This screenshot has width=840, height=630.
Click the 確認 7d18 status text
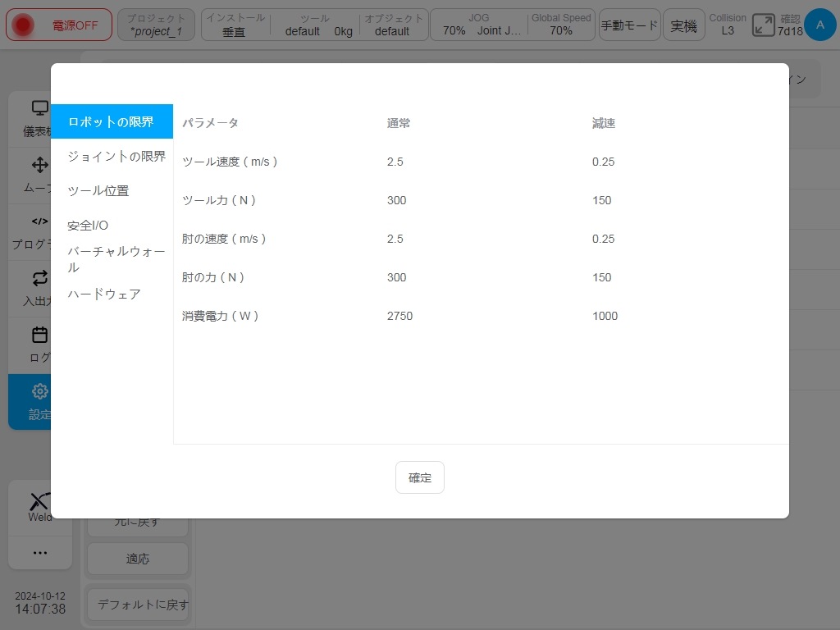coord(790,25)
